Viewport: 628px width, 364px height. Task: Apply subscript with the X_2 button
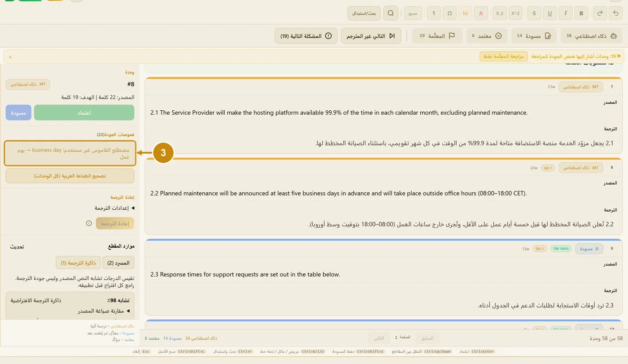coord(499,13)
